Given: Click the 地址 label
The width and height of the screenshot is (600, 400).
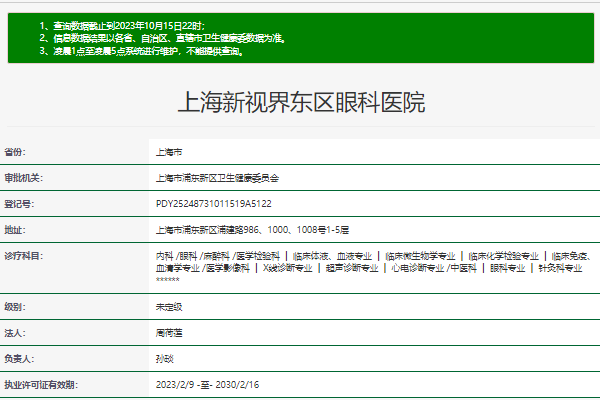Looking at the screenshot, I should 15,230.
